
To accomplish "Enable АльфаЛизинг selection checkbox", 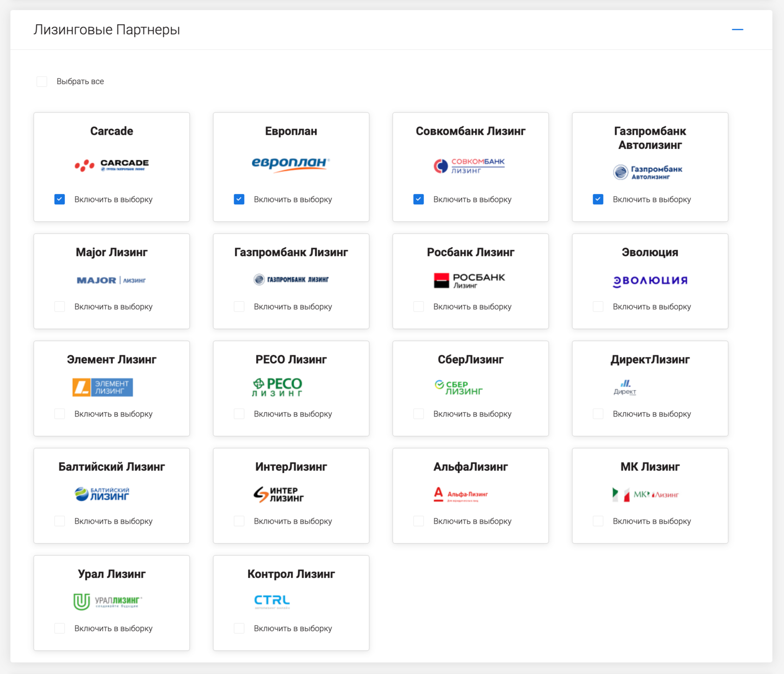I will click(419, 521).
